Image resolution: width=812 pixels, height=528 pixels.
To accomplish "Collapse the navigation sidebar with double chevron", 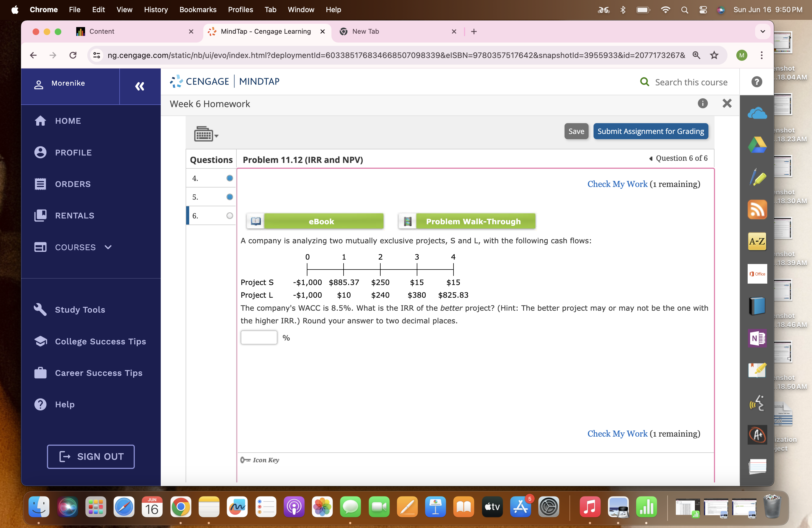I will pyautogui.click(x=140, y=86).
